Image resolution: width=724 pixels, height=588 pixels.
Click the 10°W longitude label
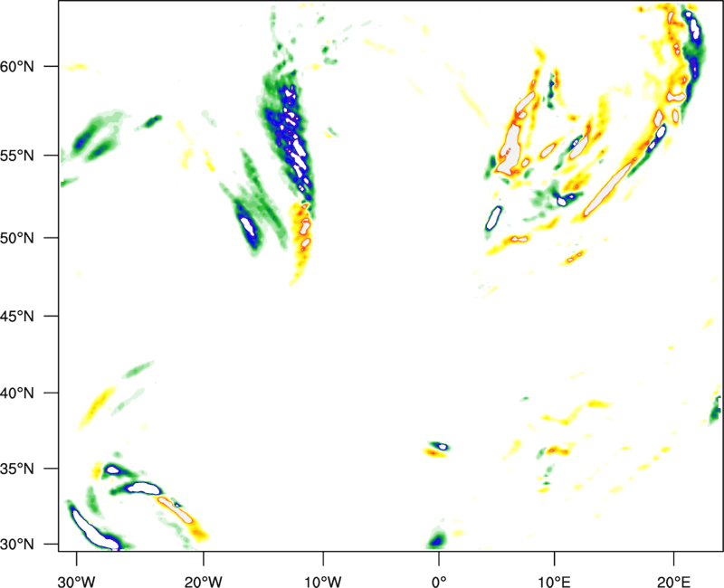point(323,582)
